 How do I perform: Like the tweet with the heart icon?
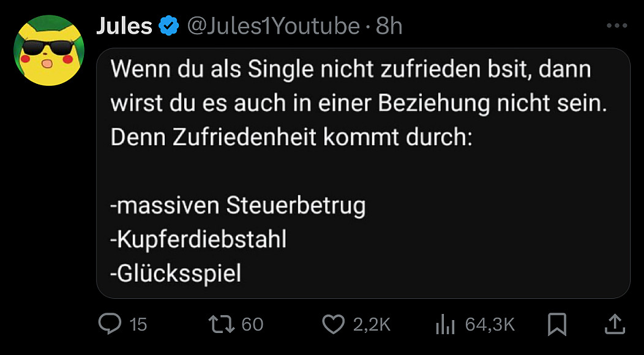tap(333, 324)
